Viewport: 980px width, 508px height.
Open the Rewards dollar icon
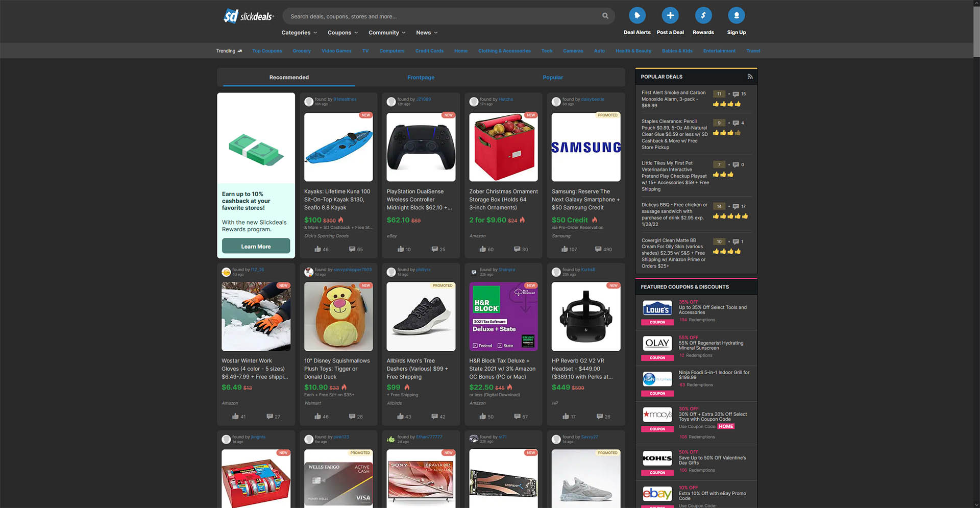(703, 16)
